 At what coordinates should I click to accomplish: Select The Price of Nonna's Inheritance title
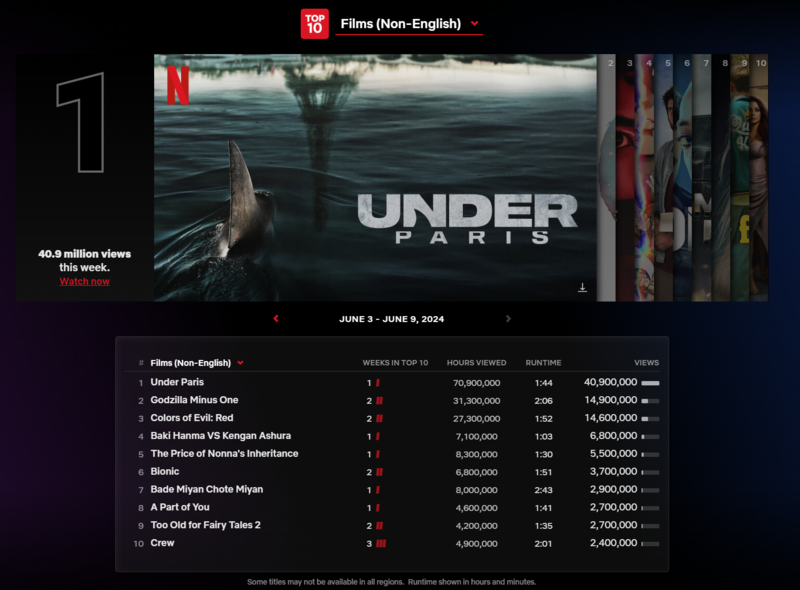tap(224, 454)
